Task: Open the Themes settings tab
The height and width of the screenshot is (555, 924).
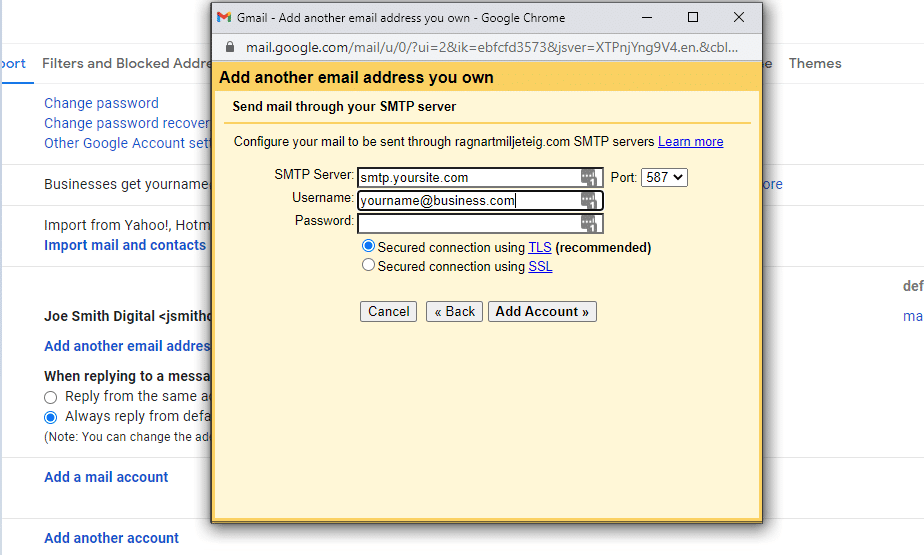Action: coord(815,63)
